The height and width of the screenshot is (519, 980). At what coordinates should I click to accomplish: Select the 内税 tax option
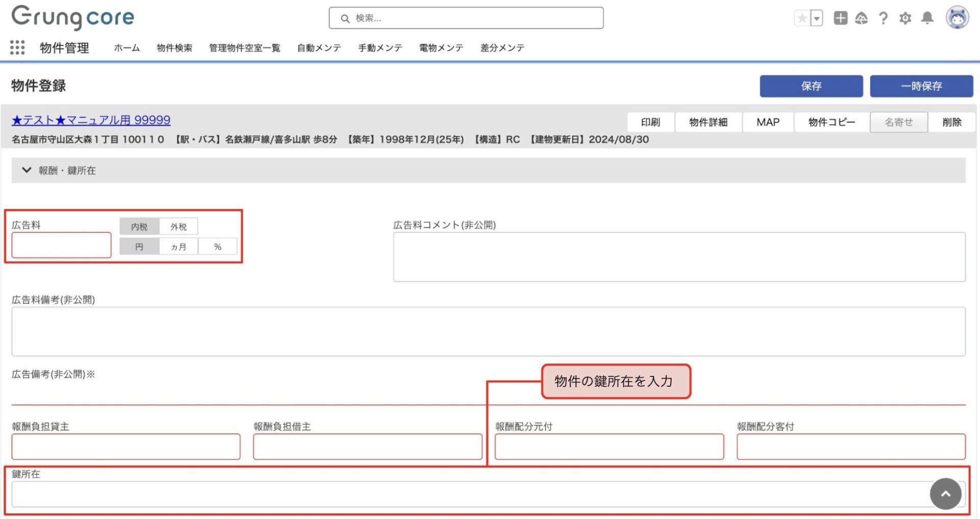139,226
